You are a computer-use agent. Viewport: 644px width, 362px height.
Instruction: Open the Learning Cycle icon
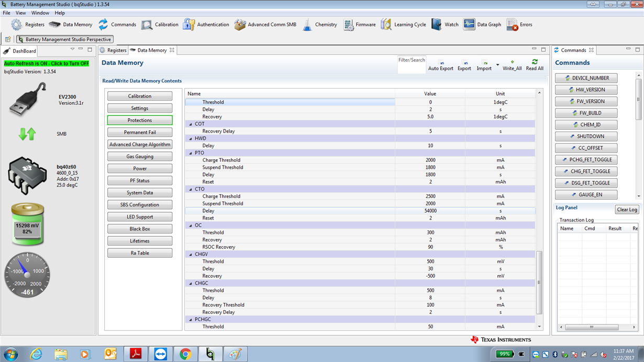(386, 25)
